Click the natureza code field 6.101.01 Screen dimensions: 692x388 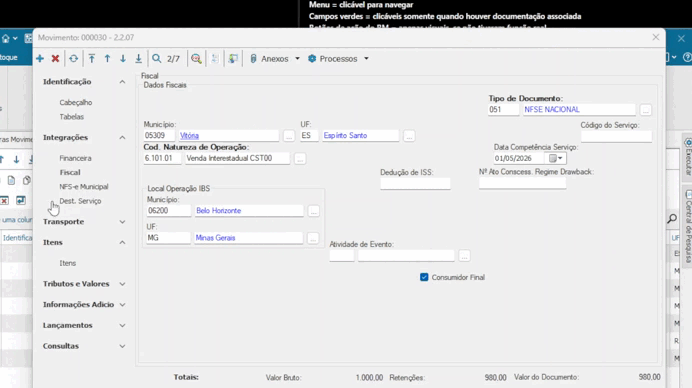click(162, 158)
